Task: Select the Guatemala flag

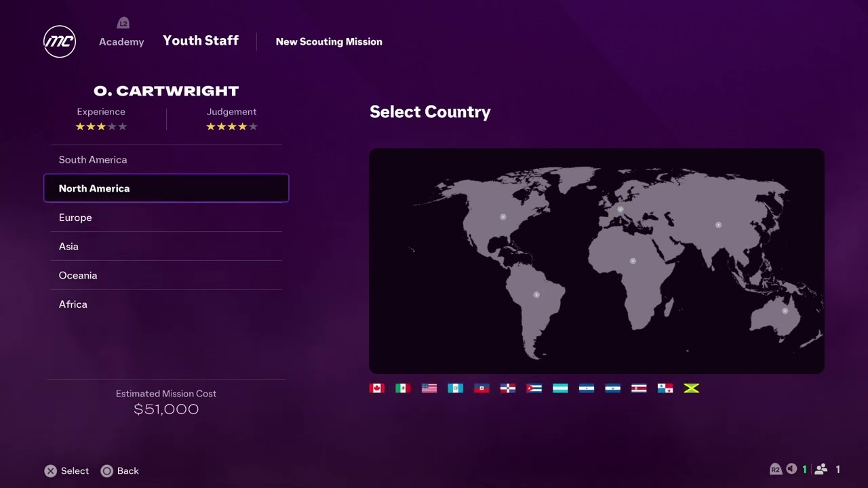Action: click(456, 388)
